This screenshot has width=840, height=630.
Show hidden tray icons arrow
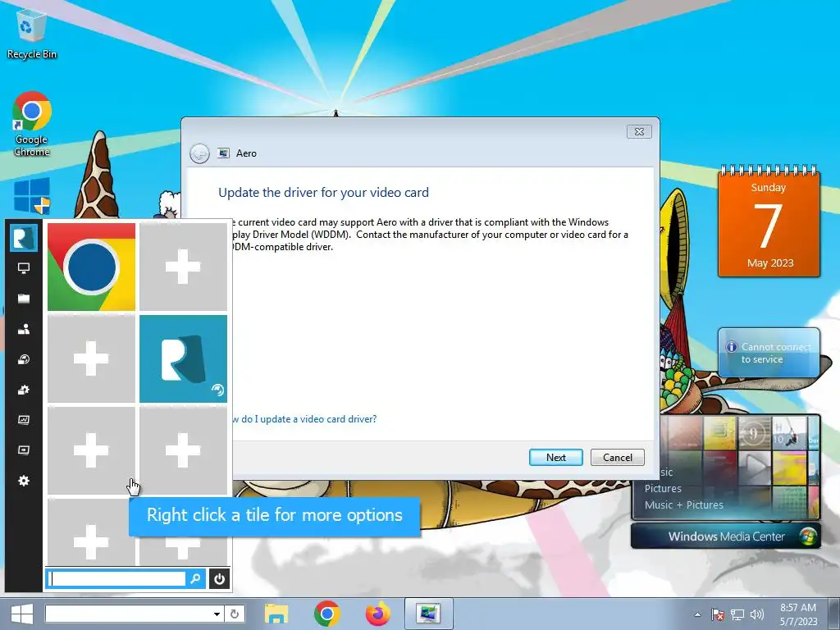coord(697,614)
